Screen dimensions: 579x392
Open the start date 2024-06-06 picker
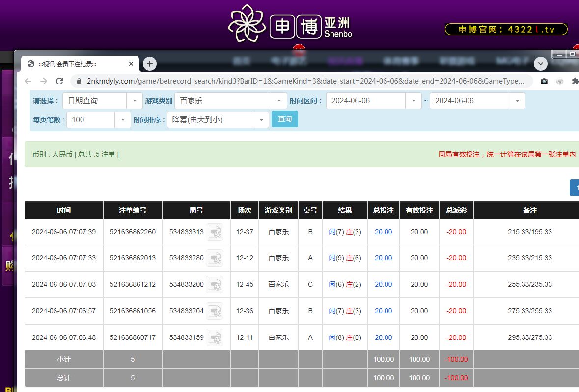point(373,101)
